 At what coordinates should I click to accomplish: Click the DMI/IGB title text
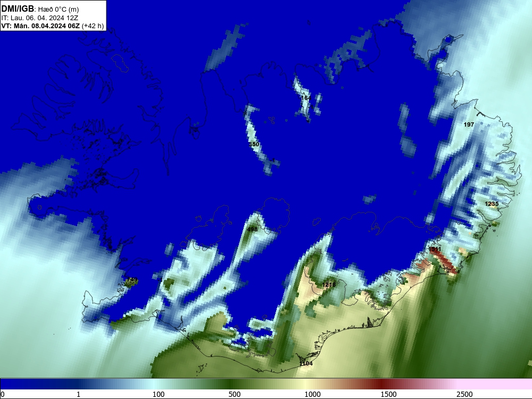[18, 9]
